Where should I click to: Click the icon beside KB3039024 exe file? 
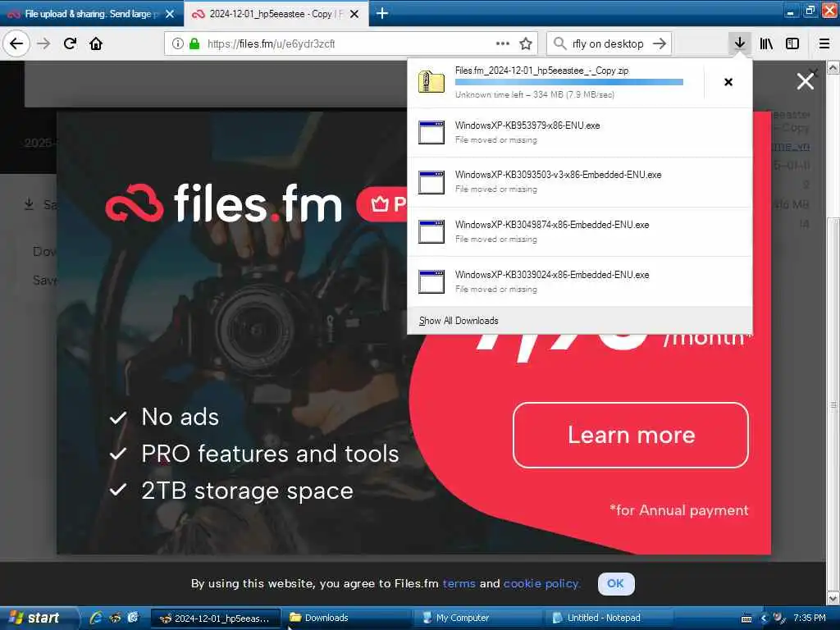pyautogui.click(x=431, y=282)
